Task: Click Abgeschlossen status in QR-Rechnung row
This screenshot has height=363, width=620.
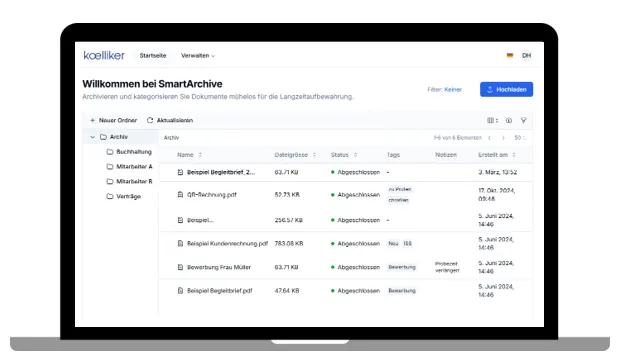Action: pos(355,195)
